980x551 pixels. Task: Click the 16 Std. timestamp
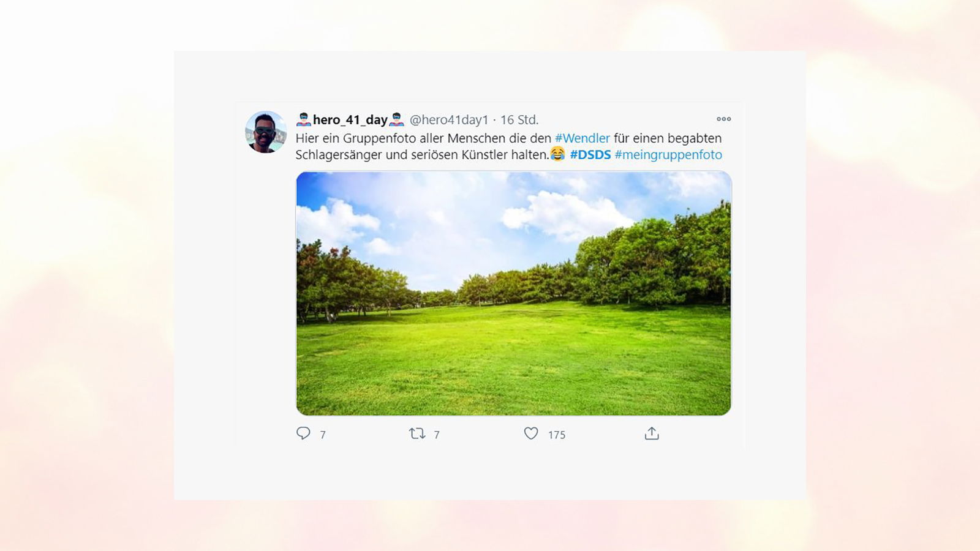click(x=519, y=119)
